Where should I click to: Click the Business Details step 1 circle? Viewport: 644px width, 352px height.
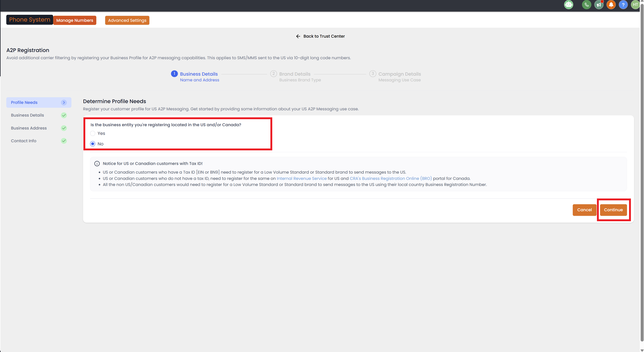[x=174, y=74]
